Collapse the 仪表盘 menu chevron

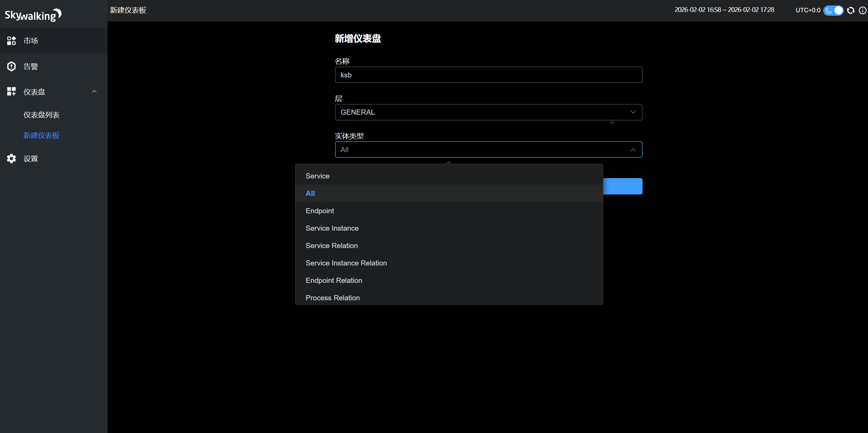pyautogui.click(x=94, y=91)
